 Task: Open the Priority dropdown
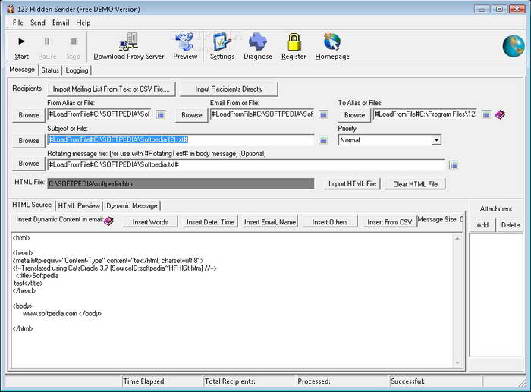[437, 140]
